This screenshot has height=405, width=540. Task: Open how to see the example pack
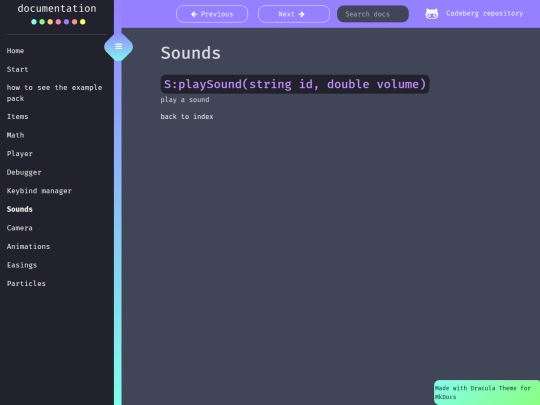tap(54, 93)
